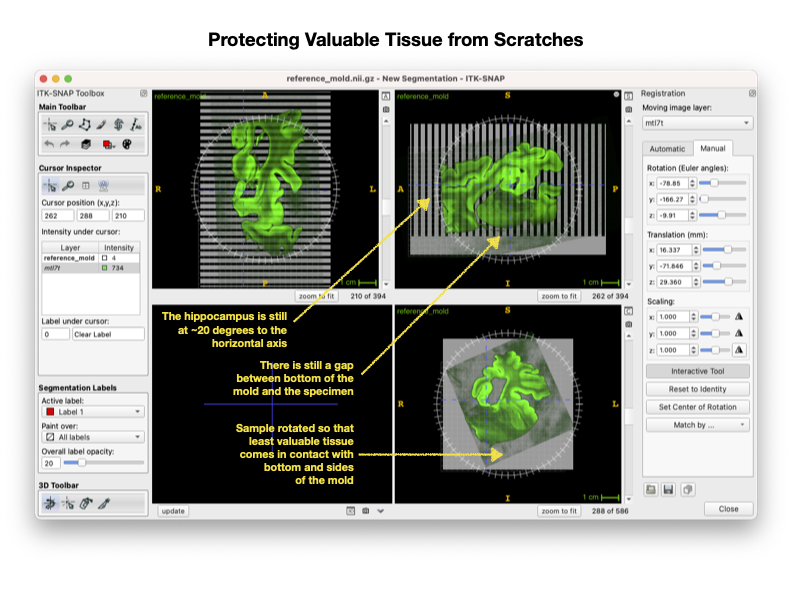Click the save registration floppy disk icon
This screenshot has width=792, height=612.
point(668,489)
